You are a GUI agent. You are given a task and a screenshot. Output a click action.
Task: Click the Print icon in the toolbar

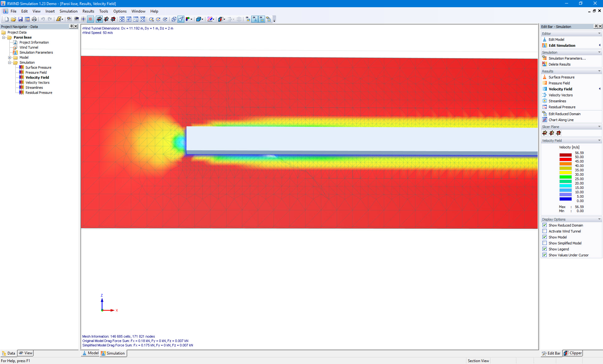click(x=34, y=19)
